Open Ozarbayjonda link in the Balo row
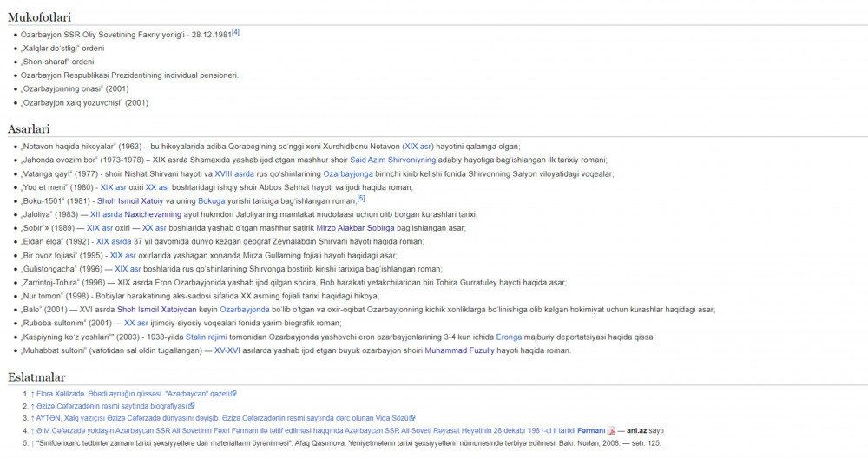Screen dimensions: 868x458 [245, 310]
